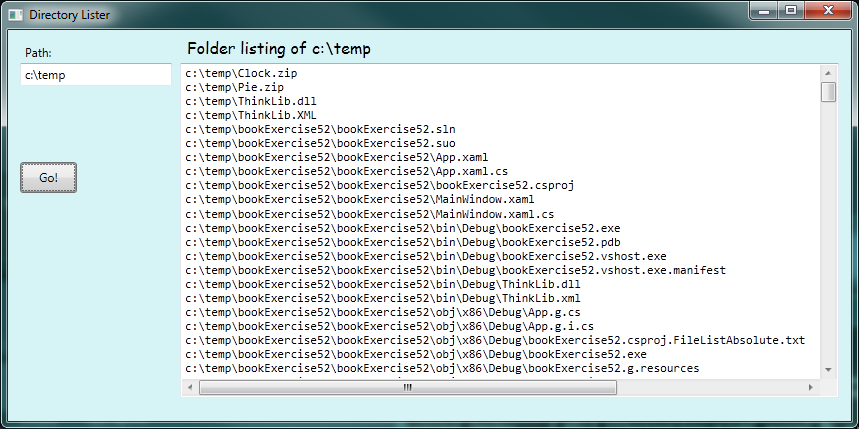Screen dimensions: 859x429
Task: Click the horizontal scrollbar left arrow
Action: tap(190, 387)
